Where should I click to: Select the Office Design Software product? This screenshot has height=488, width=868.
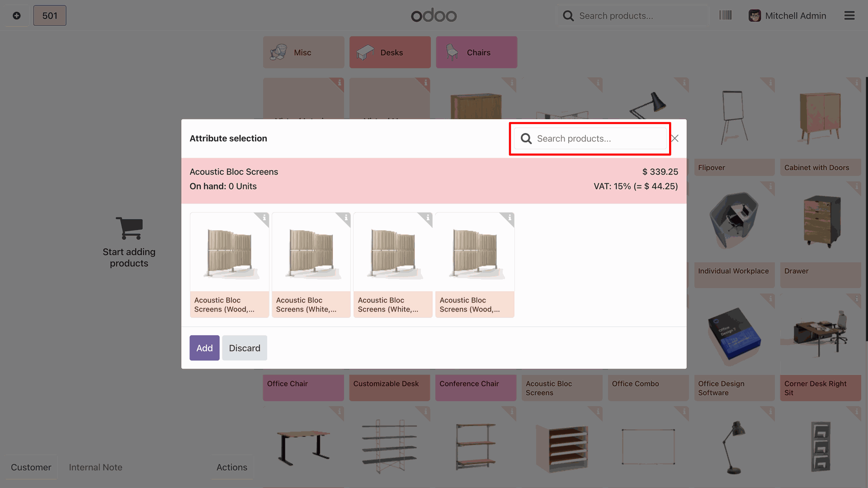(x=734, y=347)
